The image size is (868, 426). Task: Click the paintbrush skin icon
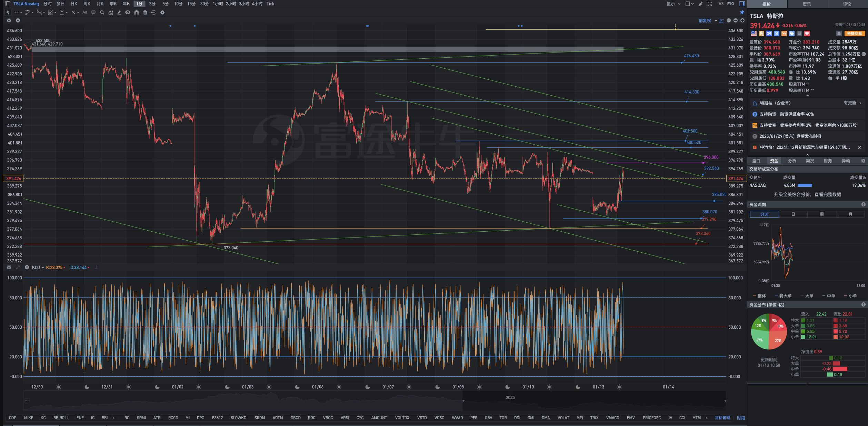700,4
